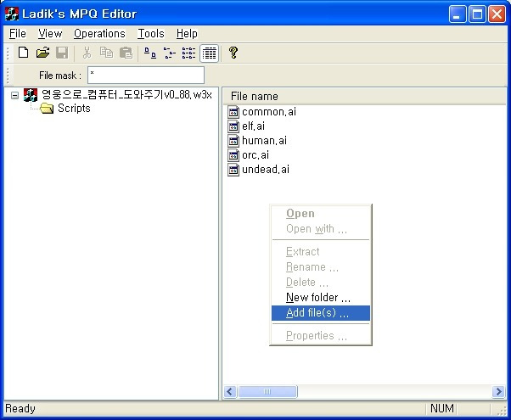Open help via question mark icon
Image resolution: width=511 pixels, height=420 pixels.
coord(233,53)
